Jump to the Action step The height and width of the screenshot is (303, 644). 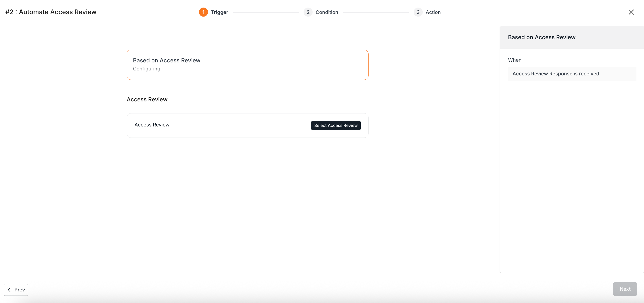coord(433,12)
